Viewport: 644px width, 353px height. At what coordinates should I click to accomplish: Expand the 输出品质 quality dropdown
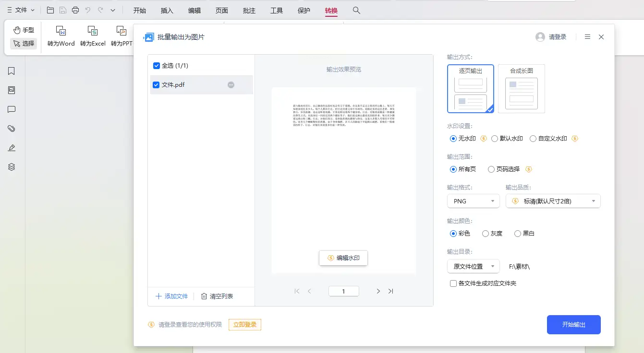(x=553, y=201)
